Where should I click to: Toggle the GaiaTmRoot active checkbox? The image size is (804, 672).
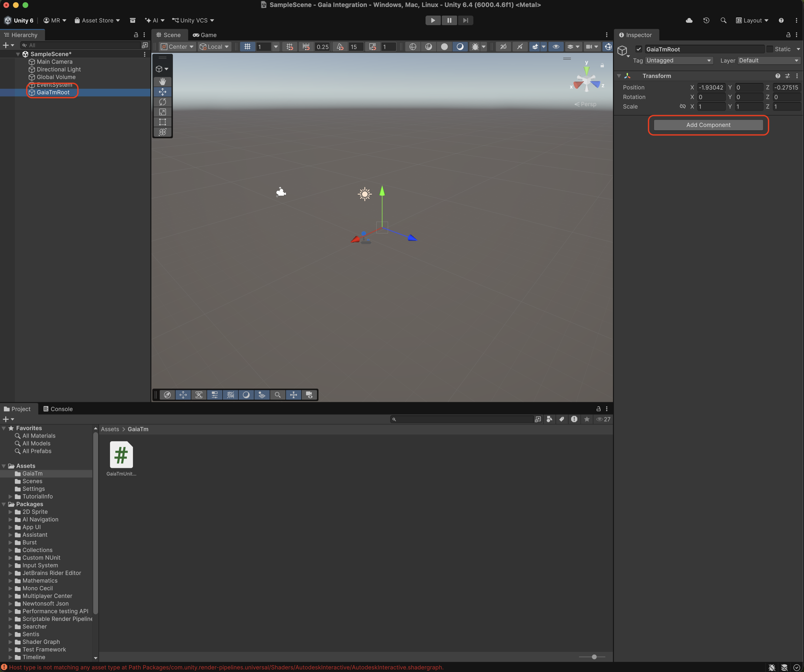639,49
